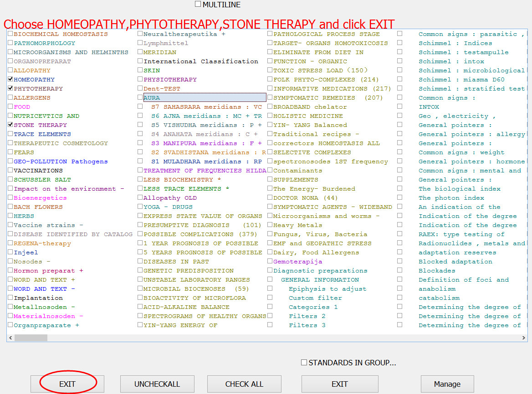
Task: Select S7 SAHASRARA meridians entry
Action: point(206,107)
